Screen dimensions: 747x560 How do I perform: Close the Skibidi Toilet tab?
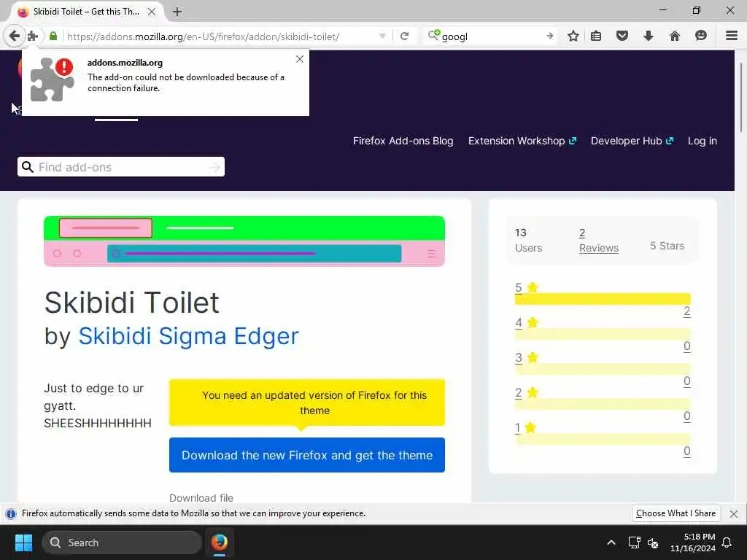click(152, 12)
